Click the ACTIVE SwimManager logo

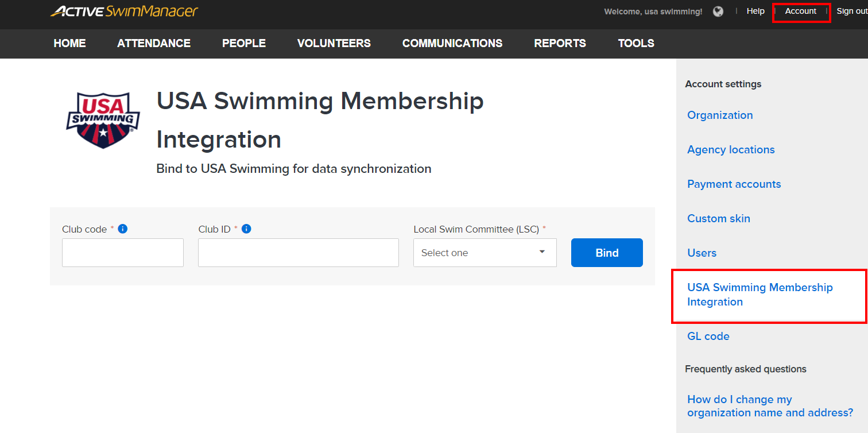click(124, 11)
